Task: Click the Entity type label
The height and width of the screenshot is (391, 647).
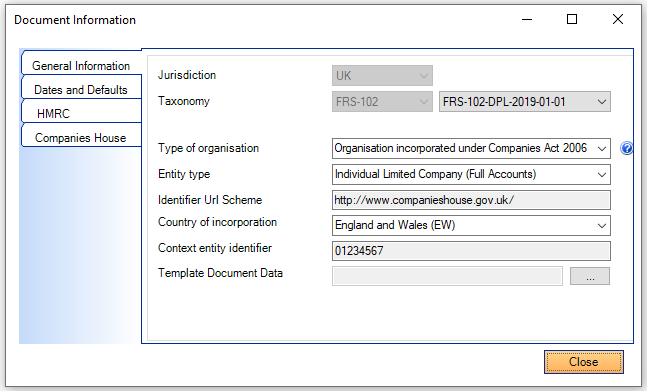Action: [x=184, y=174]
